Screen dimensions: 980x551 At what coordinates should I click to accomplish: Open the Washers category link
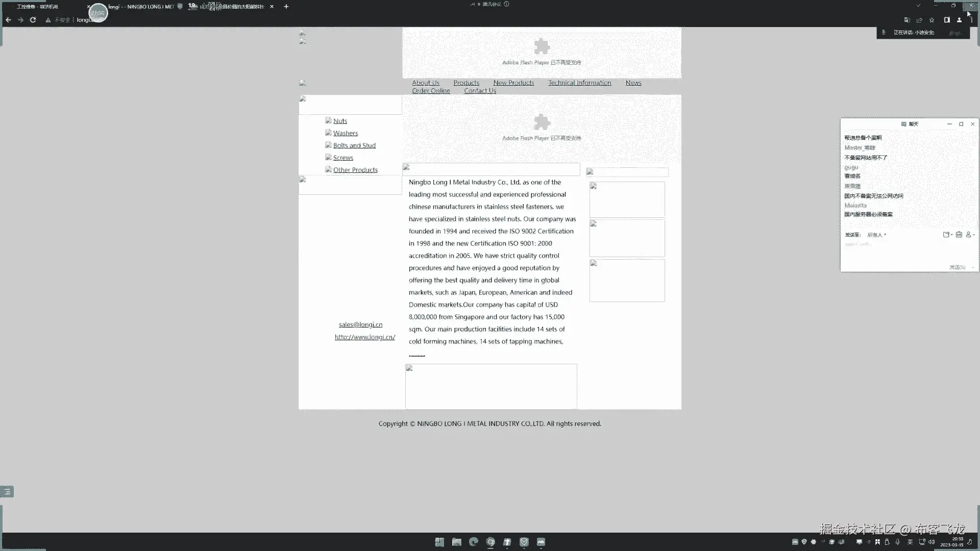[345, 133]
